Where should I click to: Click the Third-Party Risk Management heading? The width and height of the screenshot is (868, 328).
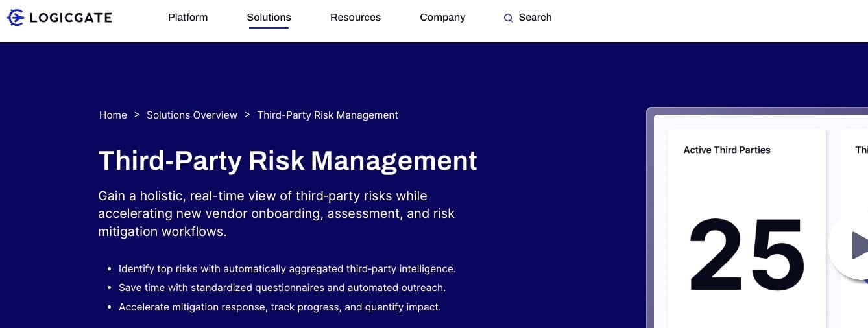[x=287, y=161]
